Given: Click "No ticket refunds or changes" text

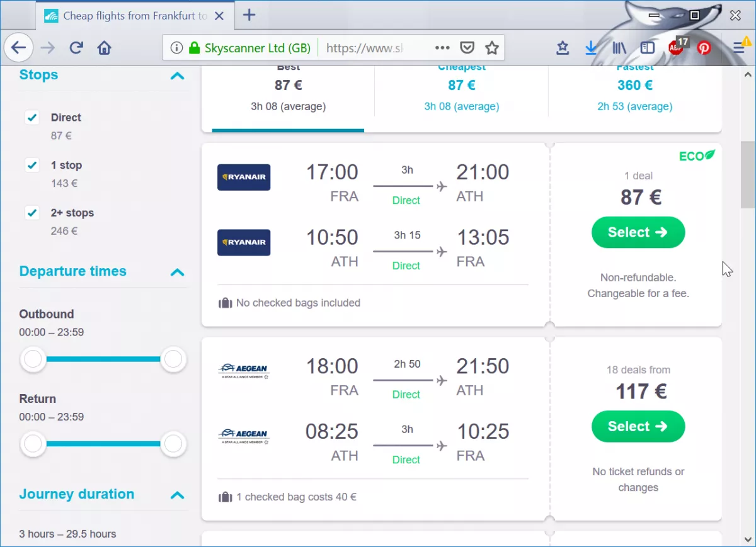Looking at the screenshot, I should point(638,479).
